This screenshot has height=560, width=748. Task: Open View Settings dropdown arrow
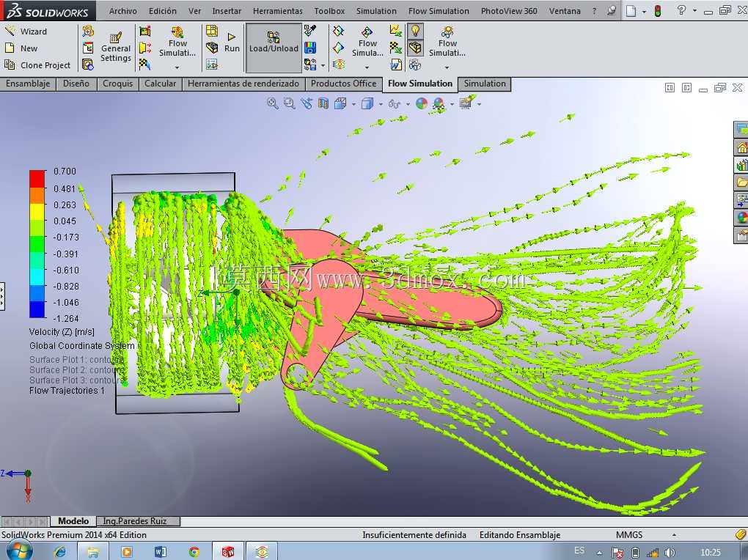[480, 104]
